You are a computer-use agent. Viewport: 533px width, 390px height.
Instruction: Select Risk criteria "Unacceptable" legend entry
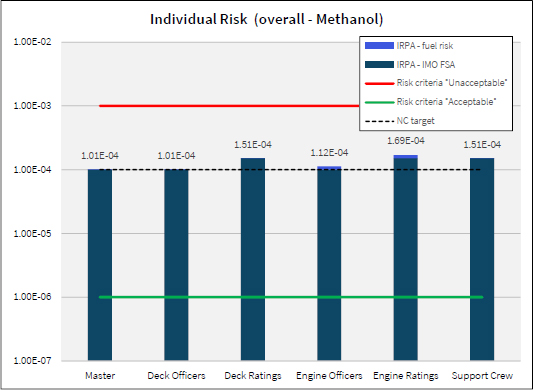436,83
